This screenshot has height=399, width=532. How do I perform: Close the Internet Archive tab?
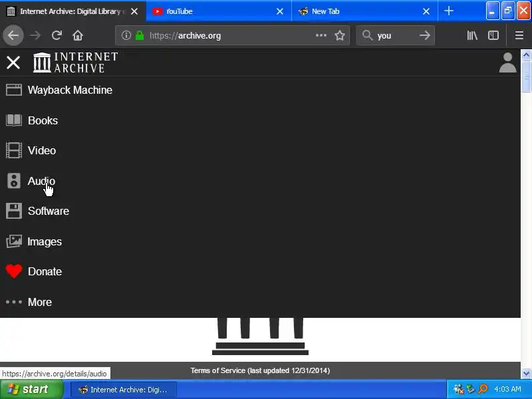(134, 11)
